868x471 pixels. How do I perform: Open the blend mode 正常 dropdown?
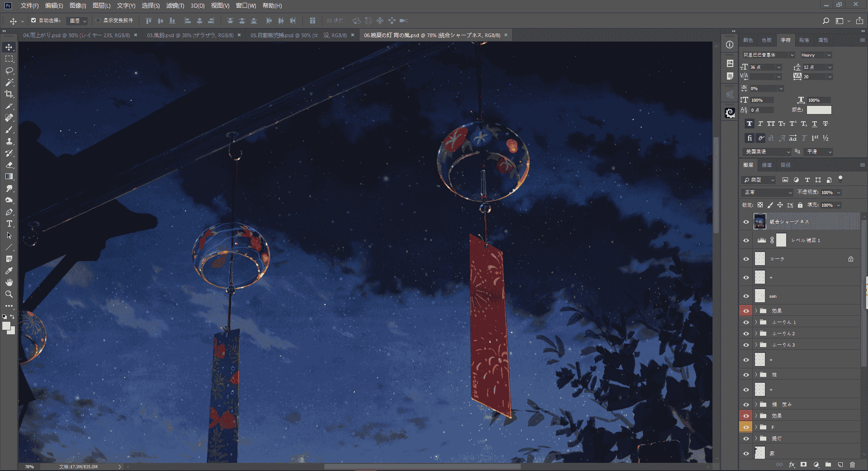pyautogui.click(x=768, y=192)
